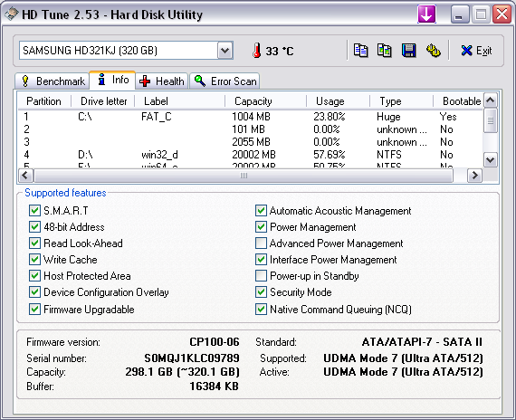
Task: Click the 57.69% usage value
Action: (330, 155)
